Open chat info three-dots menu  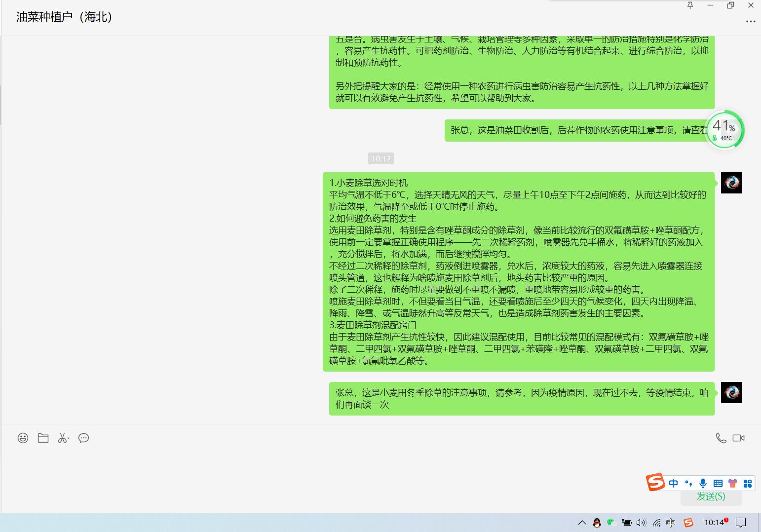[x=751, y=21]
